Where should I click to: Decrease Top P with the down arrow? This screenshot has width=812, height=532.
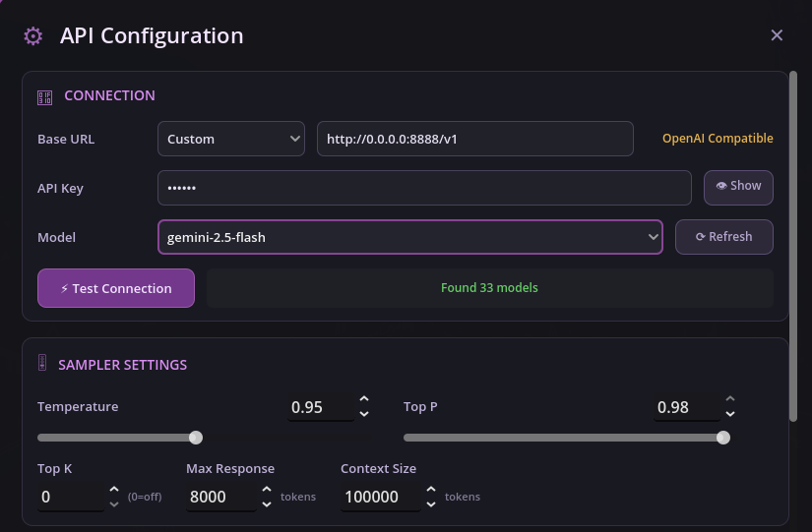(x=730, y=413)
